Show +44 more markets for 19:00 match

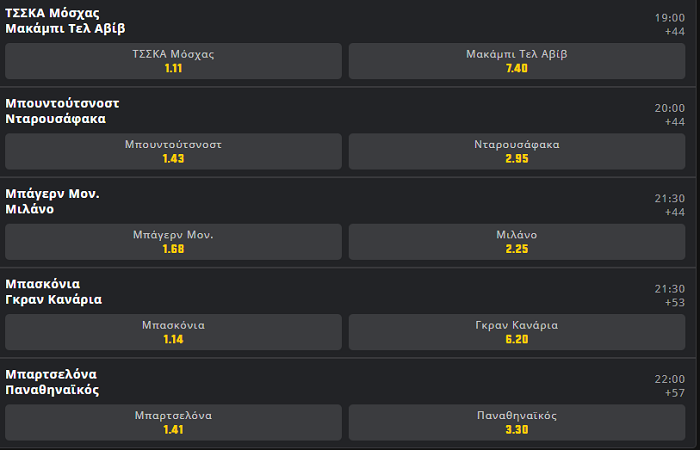point(675,31)
